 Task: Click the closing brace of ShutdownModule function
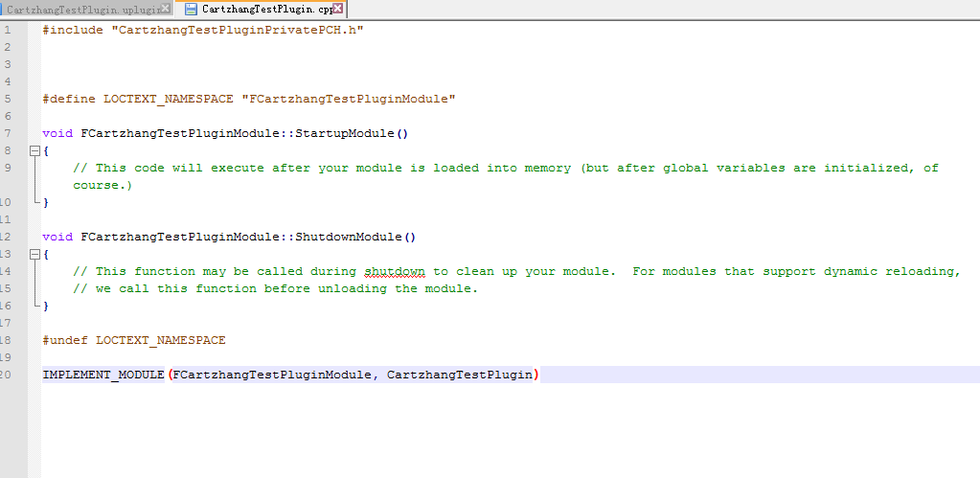tap(46, 307)
